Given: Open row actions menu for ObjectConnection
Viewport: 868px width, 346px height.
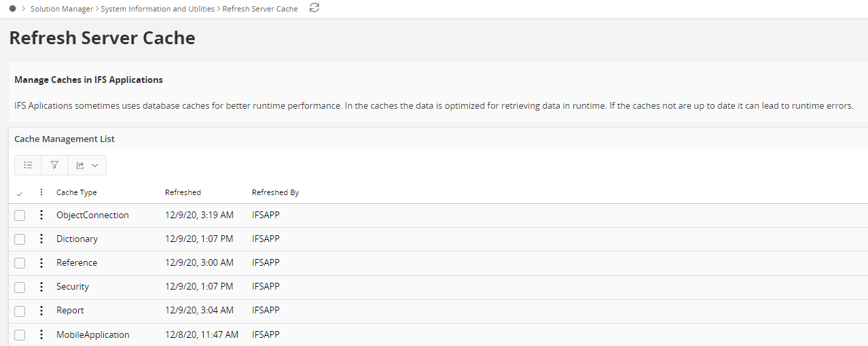Looking at the screenshot, I should pos(41,215).
